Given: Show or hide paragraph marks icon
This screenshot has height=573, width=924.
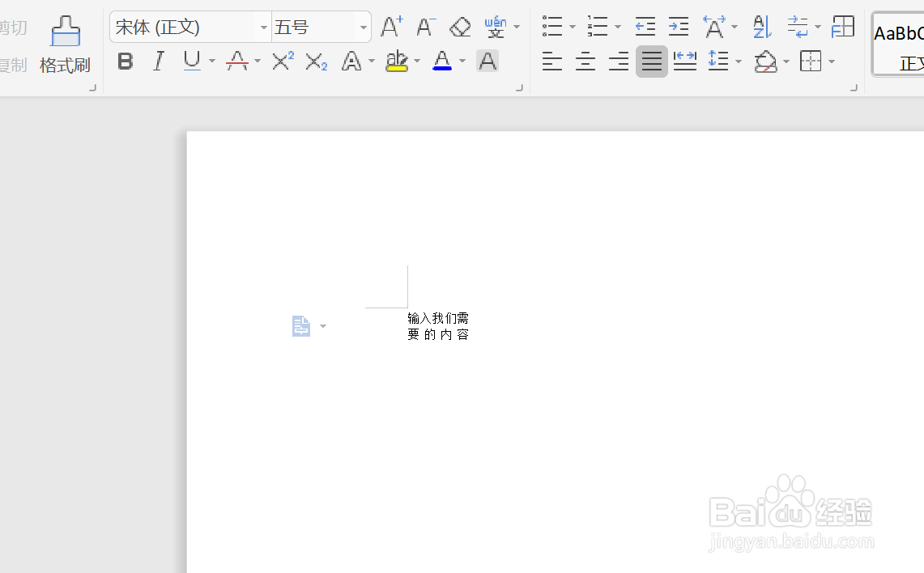Looking at the screenshot, I should [x=798, y=27].
